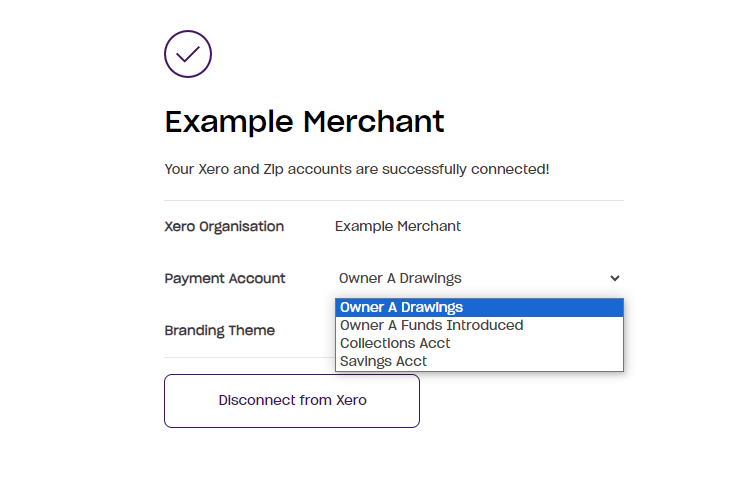
Task: Open the Payment Account combo box
Action: click(479, 278)
